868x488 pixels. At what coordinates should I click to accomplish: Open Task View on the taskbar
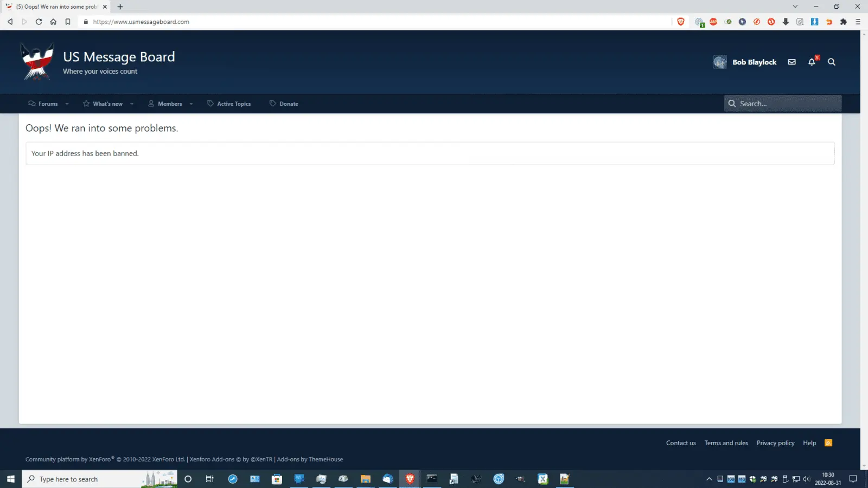coord(210,479)
